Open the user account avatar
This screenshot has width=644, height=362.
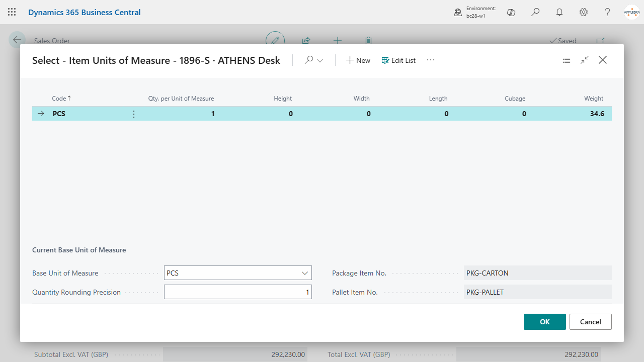point(631,12)
